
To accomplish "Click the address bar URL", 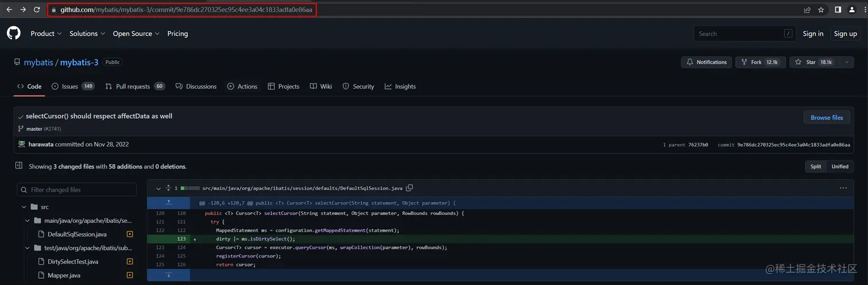I will [187, 10].
